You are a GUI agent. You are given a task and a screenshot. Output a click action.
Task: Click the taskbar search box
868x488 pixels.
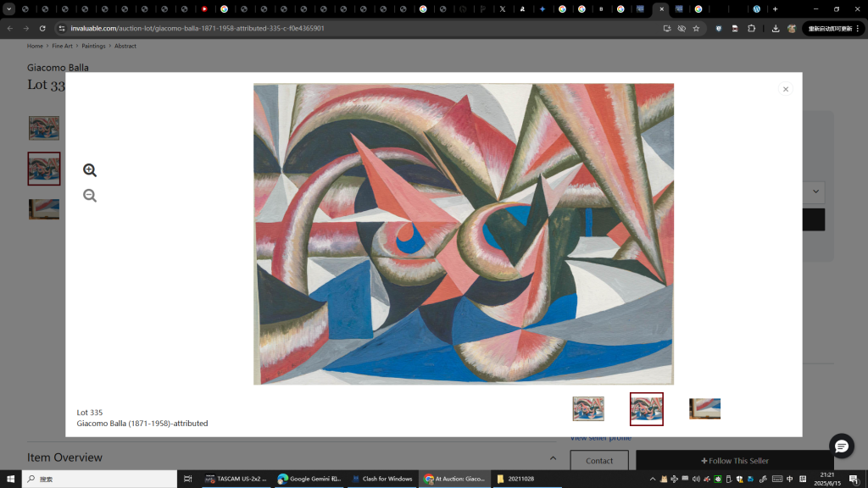(x=100, y=479)
